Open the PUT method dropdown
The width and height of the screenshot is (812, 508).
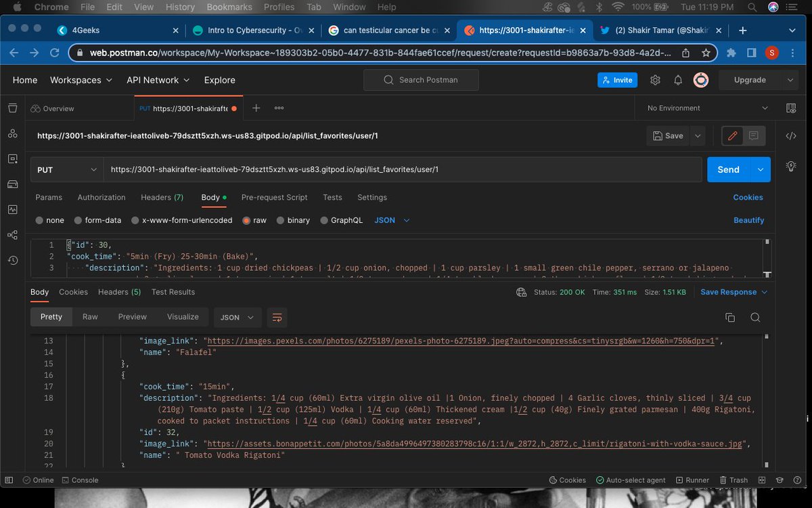pyautogui.click(x=67, y=169)
